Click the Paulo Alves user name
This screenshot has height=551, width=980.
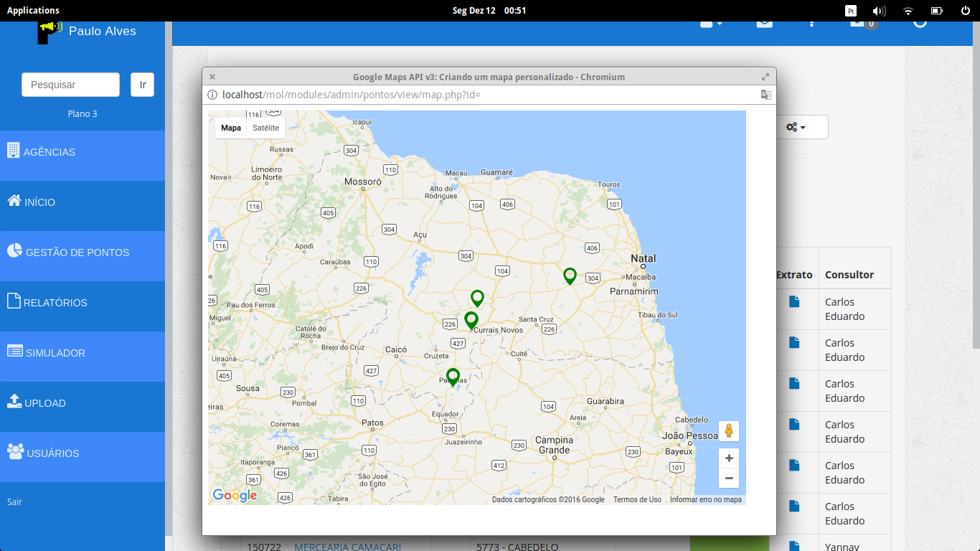[102, 32]
